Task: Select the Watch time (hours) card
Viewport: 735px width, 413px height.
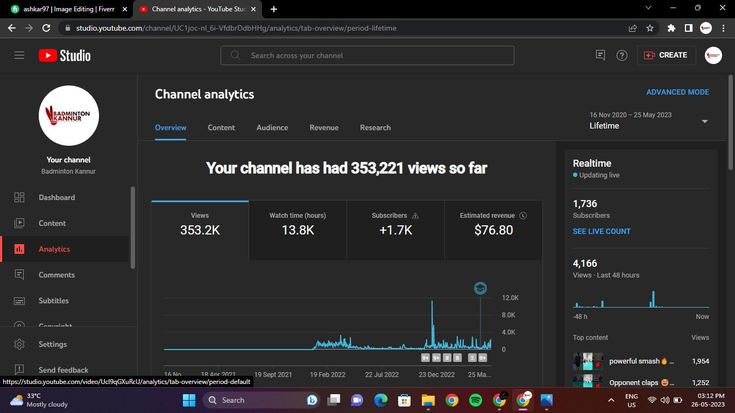Action: pos(298,230)
